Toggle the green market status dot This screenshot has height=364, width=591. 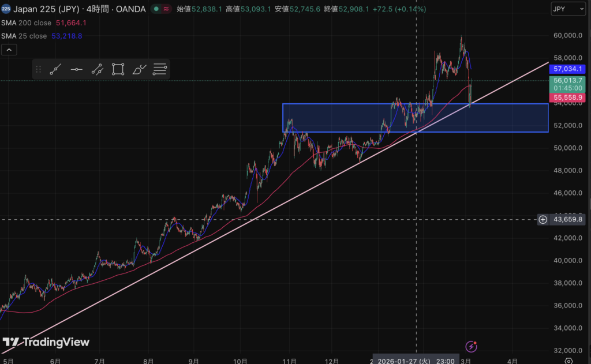[156, 9]
